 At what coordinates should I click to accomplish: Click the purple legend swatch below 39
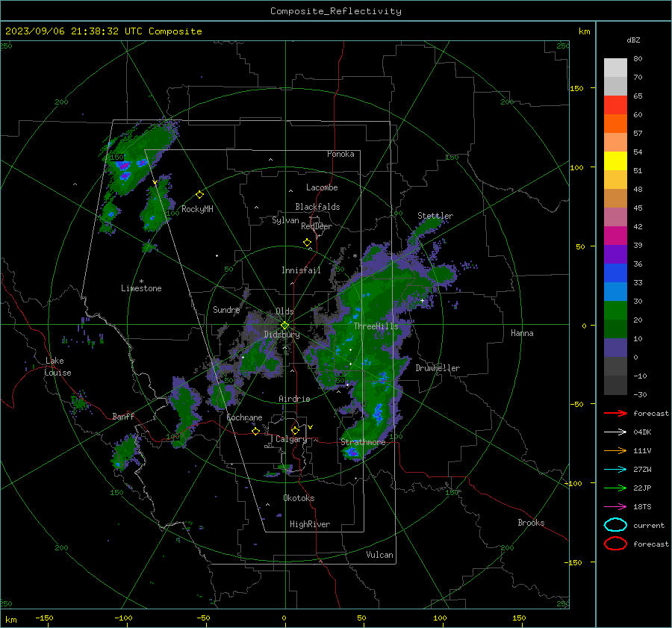[615, 254]
